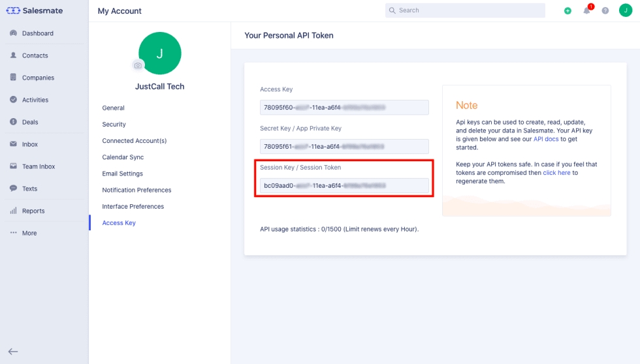Click the Activities checkmark icon
This screenshot has height=364, width=640.
14,99
